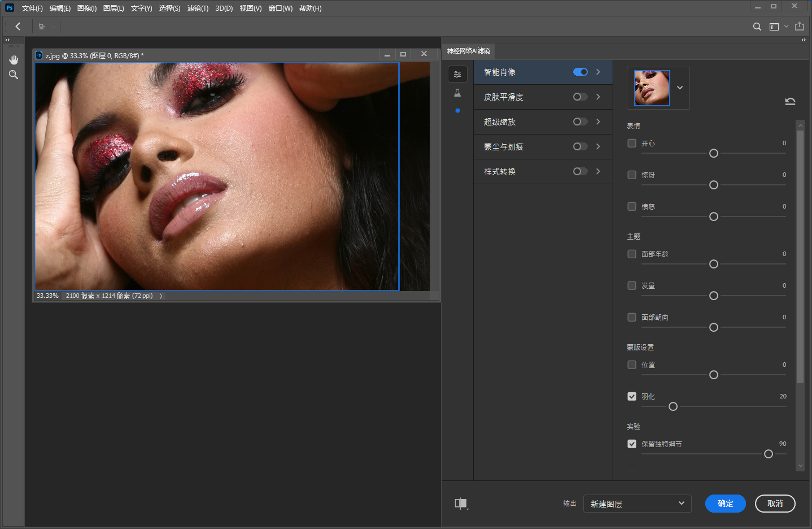The image size is (812, 529).
Task: Click the reset parameters undo arrow
Action: pos(790,102)
